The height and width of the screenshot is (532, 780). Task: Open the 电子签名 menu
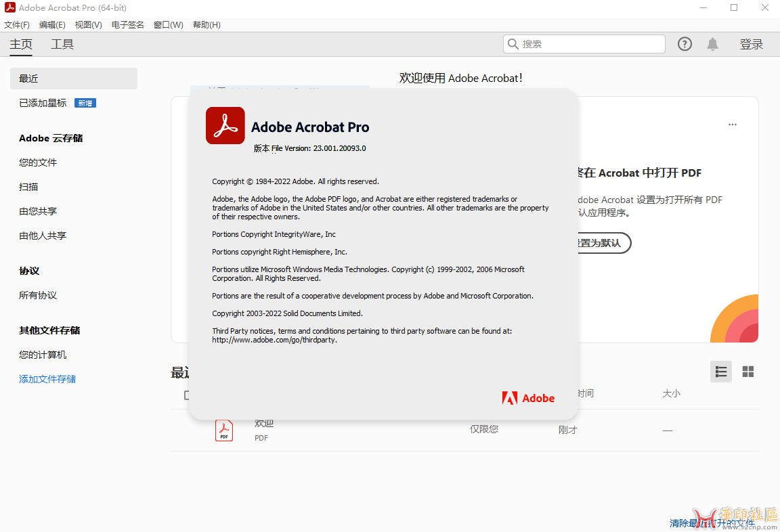(128, 25)
